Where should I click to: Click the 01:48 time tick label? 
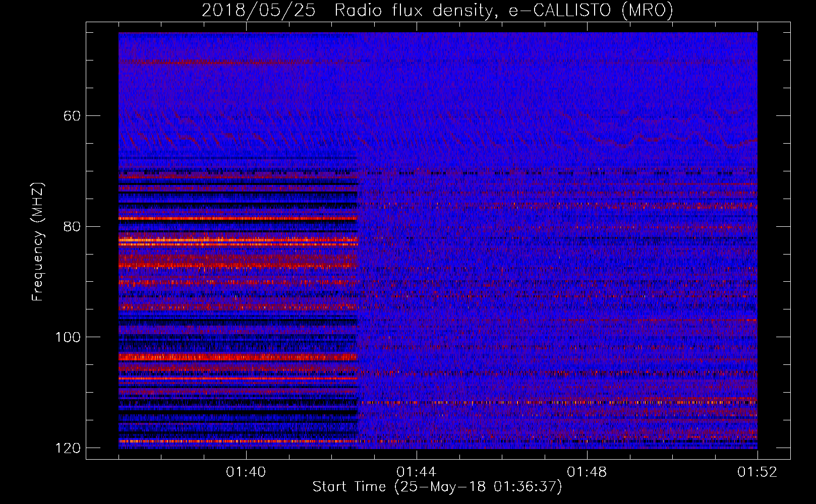point(587,472)
